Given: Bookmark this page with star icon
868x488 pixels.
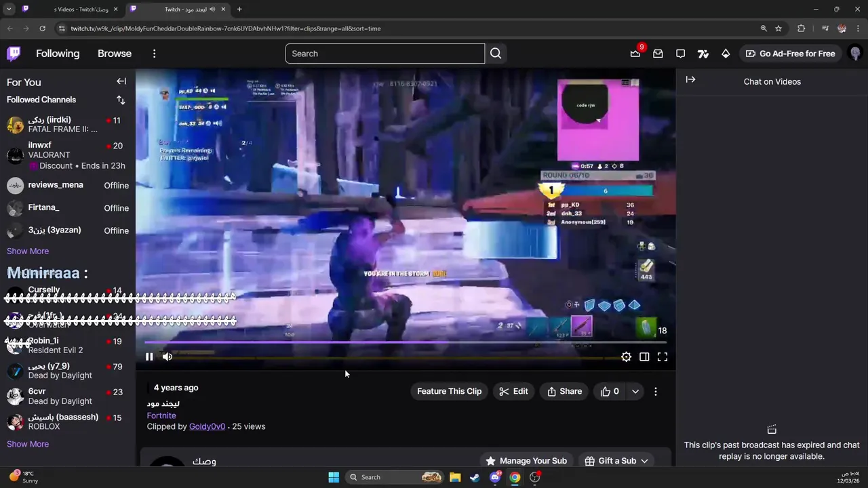Looking at the screenshot, I should click(x=778, y=28).
